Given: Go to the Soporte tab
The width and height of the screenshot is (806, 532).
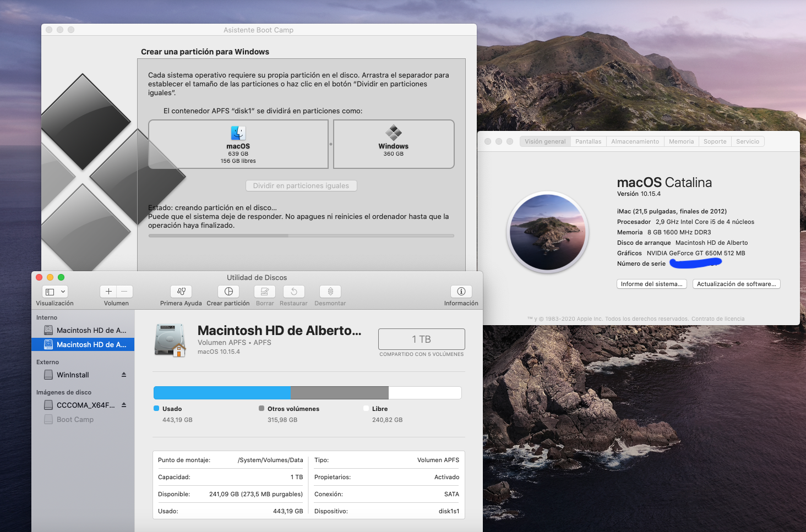Looking at the screenshot, I should 715,141.
